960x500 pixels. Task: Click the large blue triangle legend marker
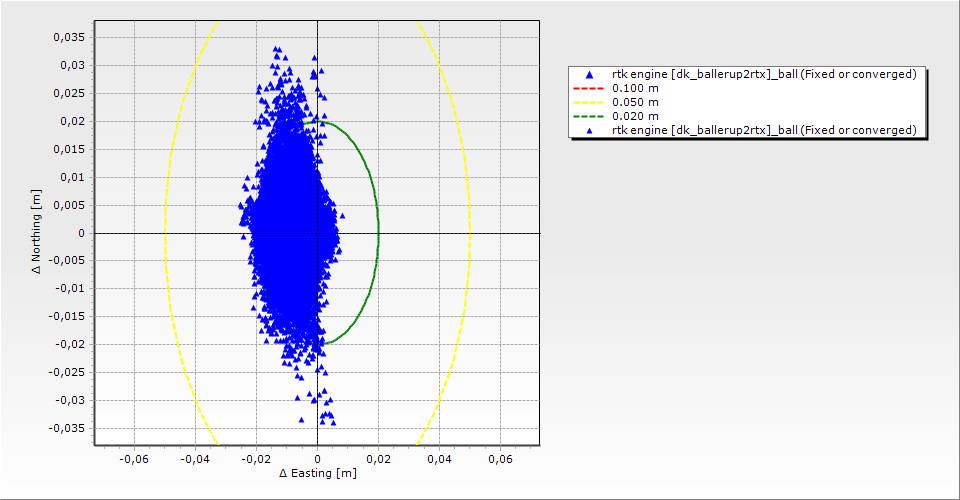(x=590, y=75)
